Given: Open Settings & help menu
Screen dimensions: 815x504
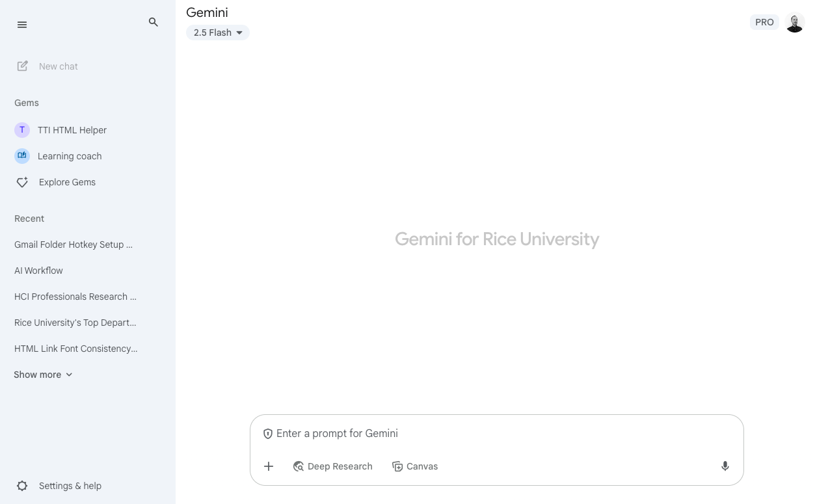Looking at the screenshot, I should click(x=70, y=486).
